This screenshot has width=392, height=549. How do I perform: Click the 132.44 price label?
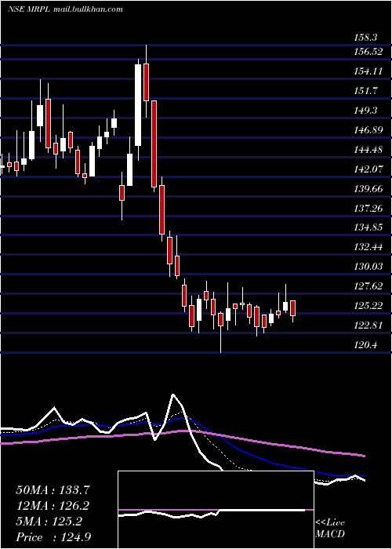click(x=368, y=247)
